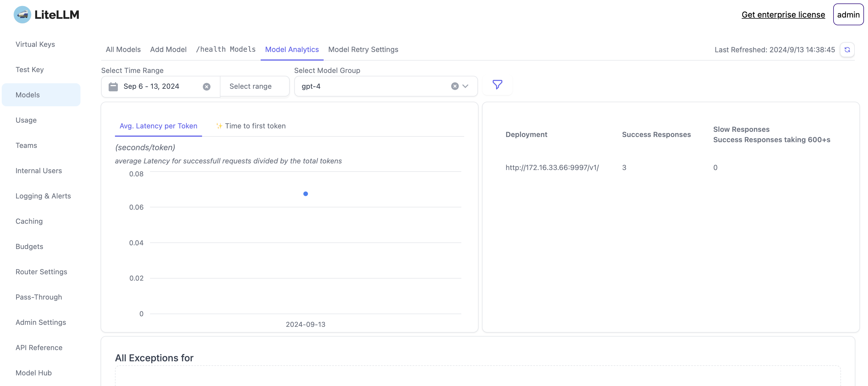Click the LiteLLM logo icon
This screenshot has height=386, width=868.
pyautogui.click(x=22, y=14)
